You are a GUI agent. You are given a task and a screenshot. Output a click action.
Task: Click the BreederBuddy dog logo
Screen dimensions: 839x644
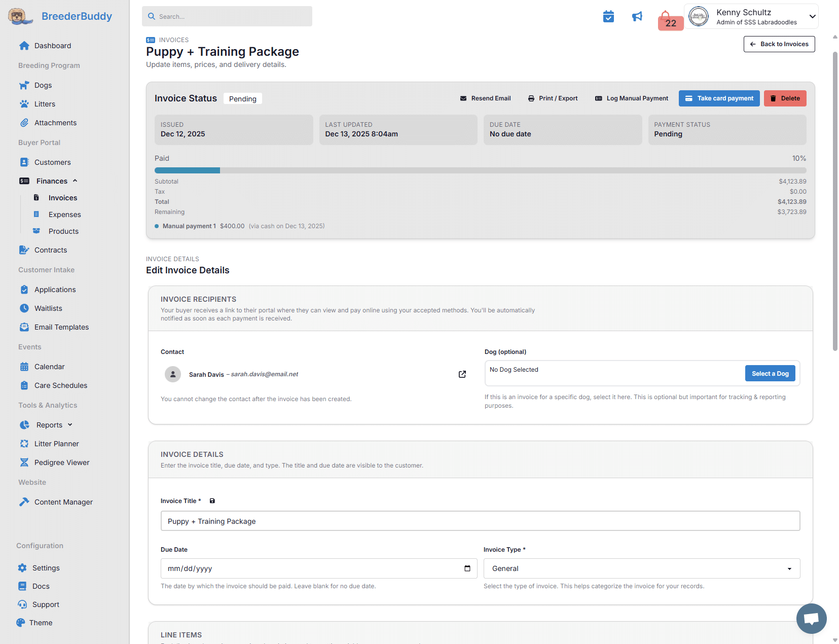click(18, 16)
